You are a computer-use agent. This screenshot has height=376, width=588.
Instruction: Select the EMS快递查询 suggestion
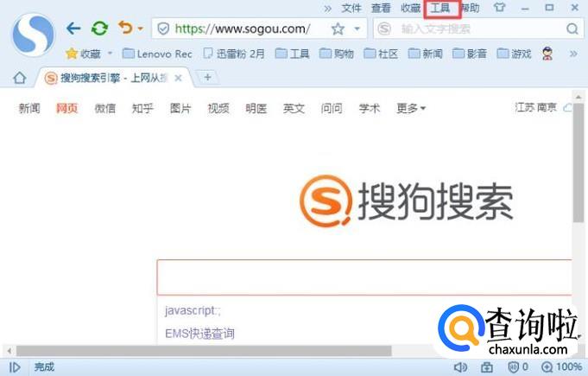[x=199, y=334]
